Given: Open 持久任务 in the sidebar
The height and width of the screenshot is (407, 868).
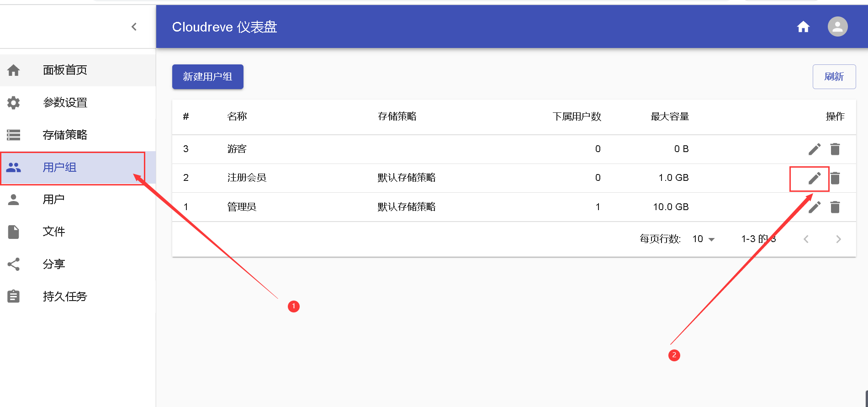Looking at the screenshot, I should click(x=78, y=296).
